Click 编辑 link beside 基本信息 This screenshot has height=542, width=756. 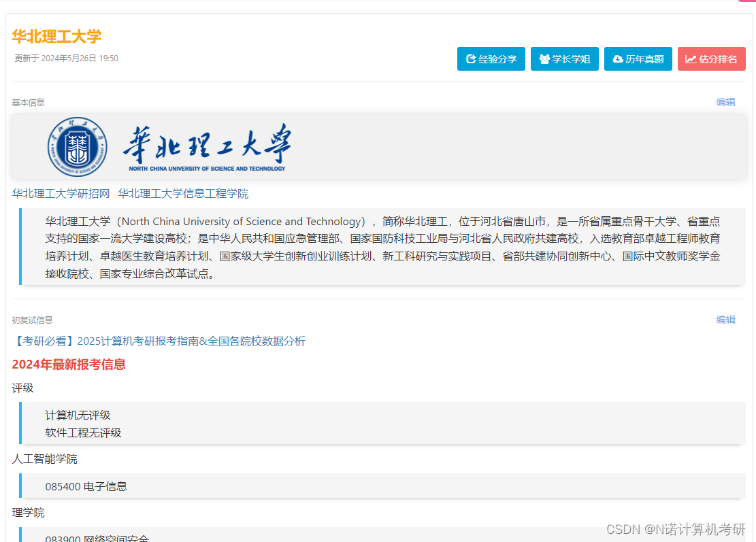point(725,101)
